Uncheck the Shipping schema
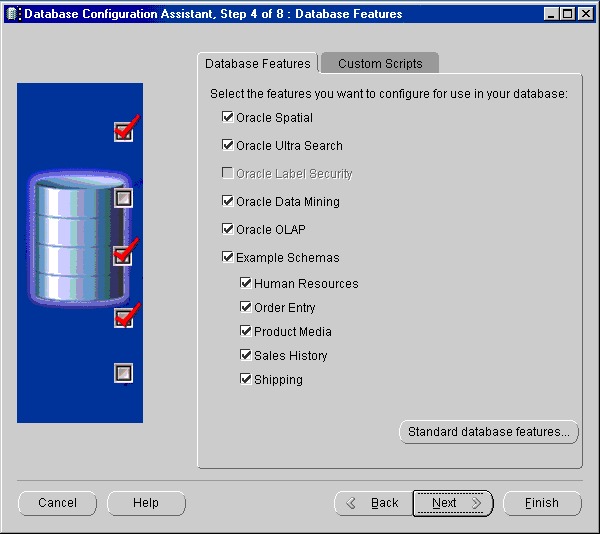The image size is (600, 534). (x=246, y=380)
